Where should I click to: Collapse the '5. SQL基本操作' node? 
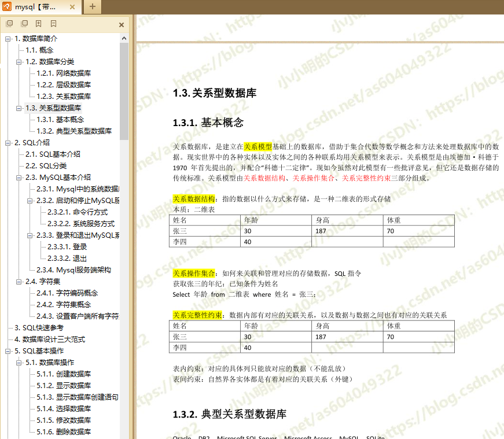click(x=8, y=351)
